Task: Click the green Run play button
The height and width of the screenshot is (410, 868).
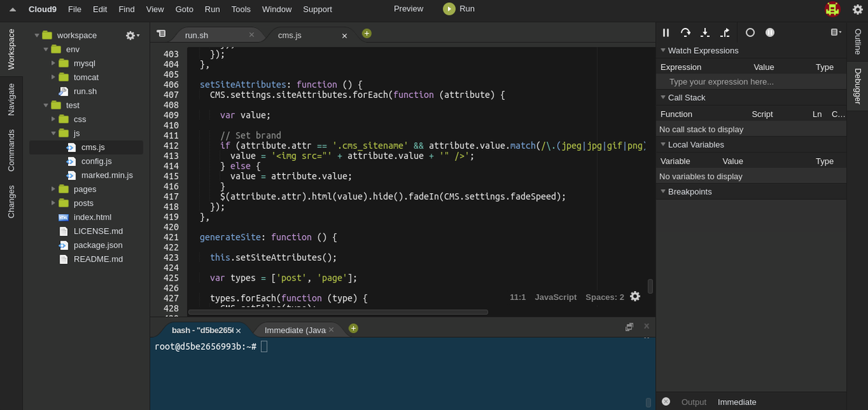Action: point(449,9)
